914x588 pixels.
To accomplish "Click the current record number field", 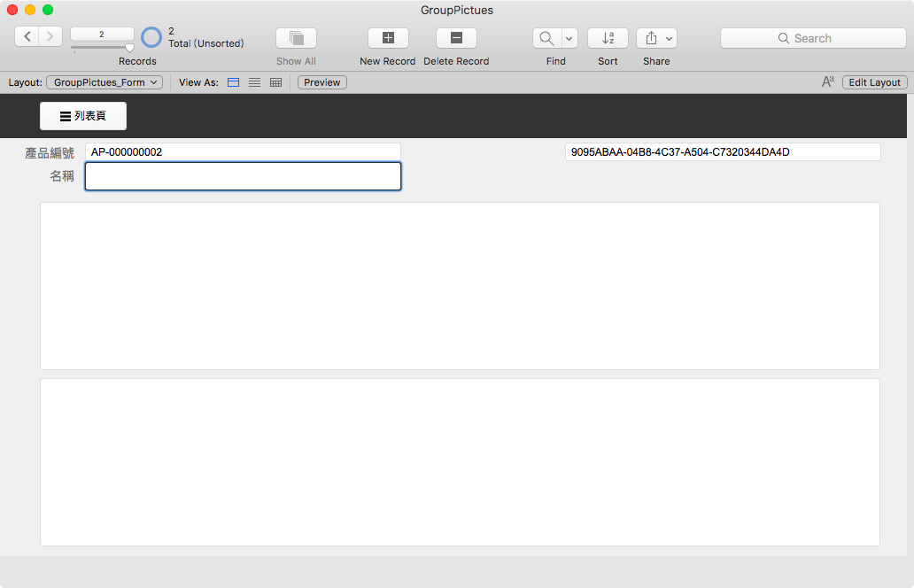I will (x=102, y=35).
